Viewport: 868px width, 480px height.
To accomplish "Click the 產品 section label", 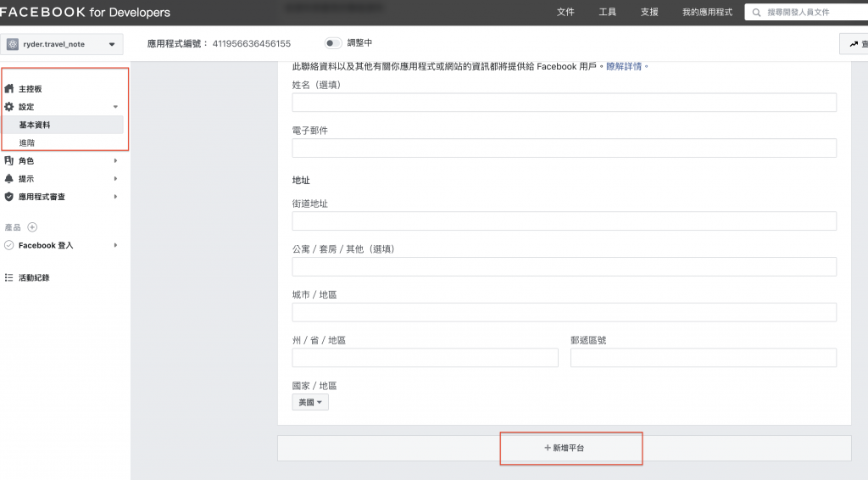I will click(13, 227).
